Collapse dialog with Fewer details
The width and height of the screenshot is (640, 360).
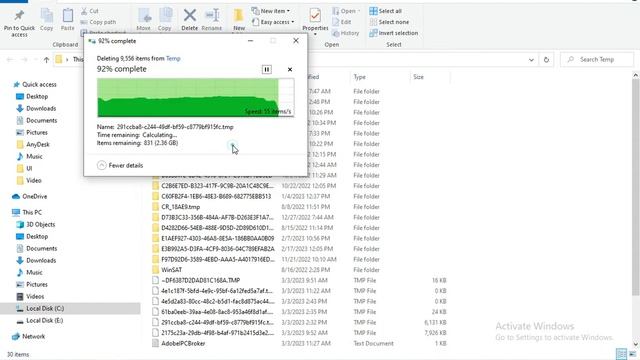(x=120, y=165)
